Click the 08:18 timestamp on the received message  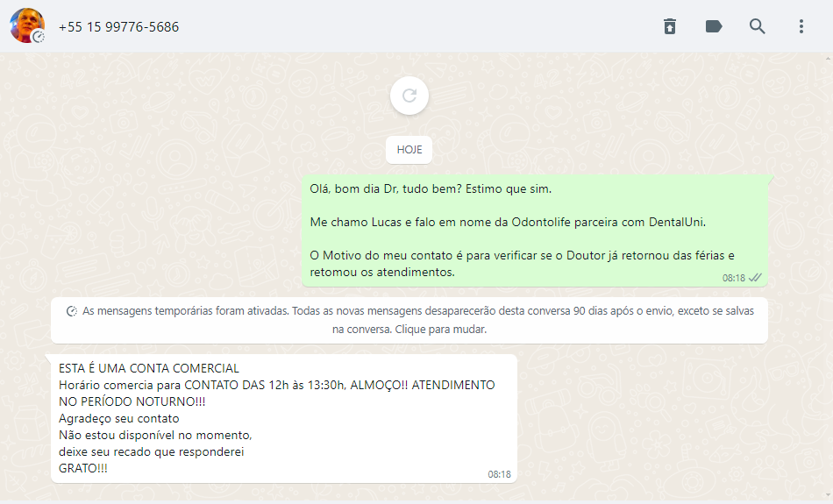tap(499, 474)
